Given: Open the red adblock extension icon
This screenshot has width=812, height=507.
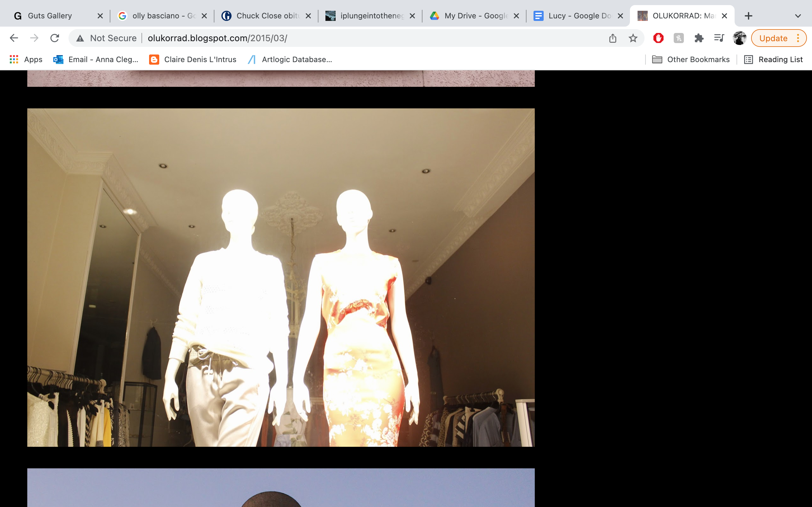Looking at the screenshot, I should [658, 38].
